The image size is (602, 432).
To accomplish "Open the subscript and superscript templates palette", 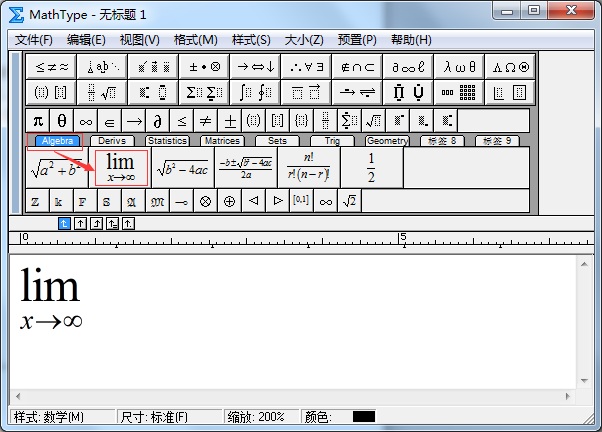I will 154,92.
